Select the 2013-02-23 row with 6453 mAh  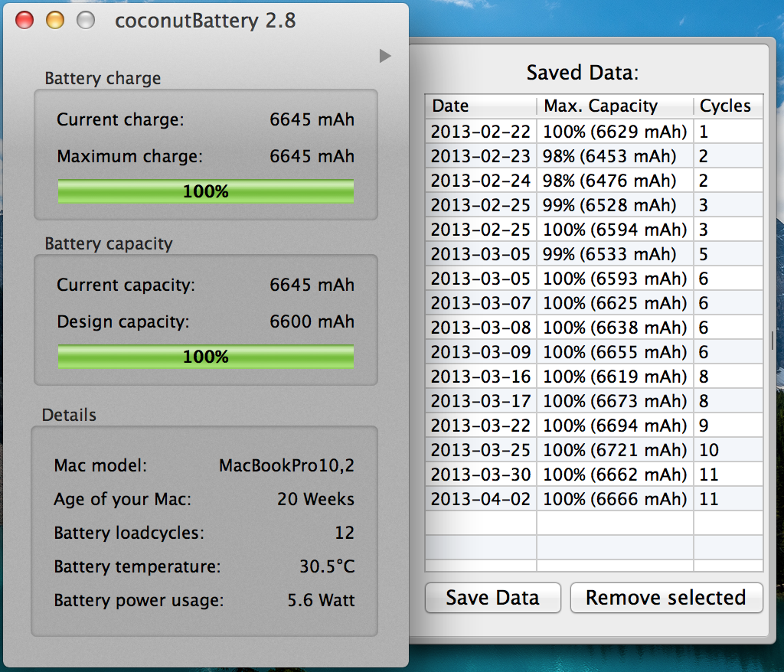(x=594, y=156)
